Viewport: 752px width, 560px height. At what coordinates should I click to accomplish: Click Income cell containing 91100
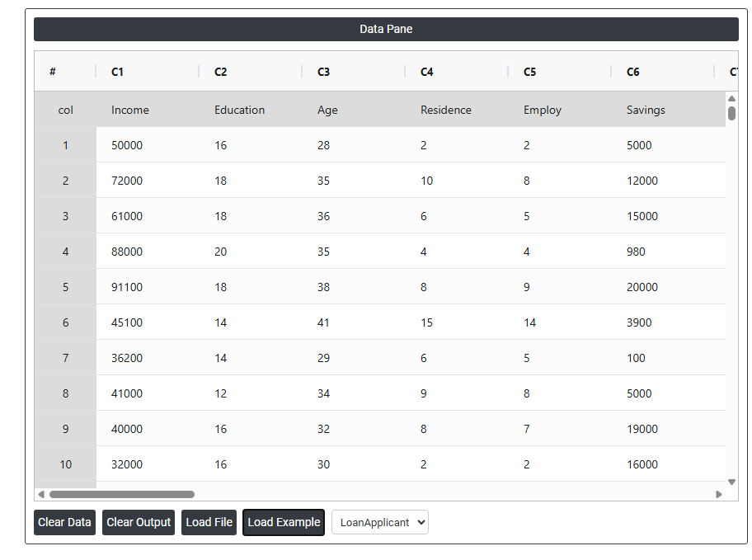[127, 287]
